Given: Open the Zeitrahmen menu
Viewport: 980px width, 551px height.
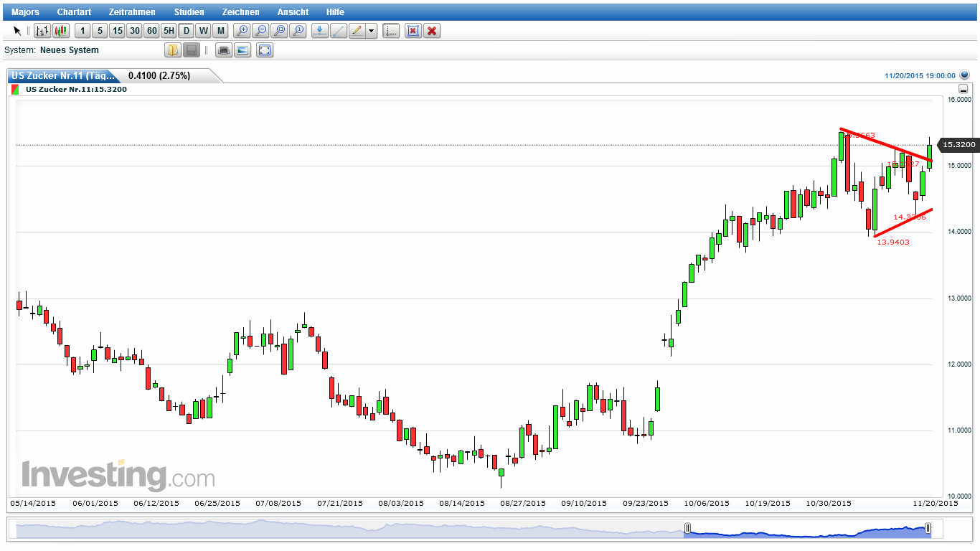Looking at the screenshot, I should coord(132,12).
